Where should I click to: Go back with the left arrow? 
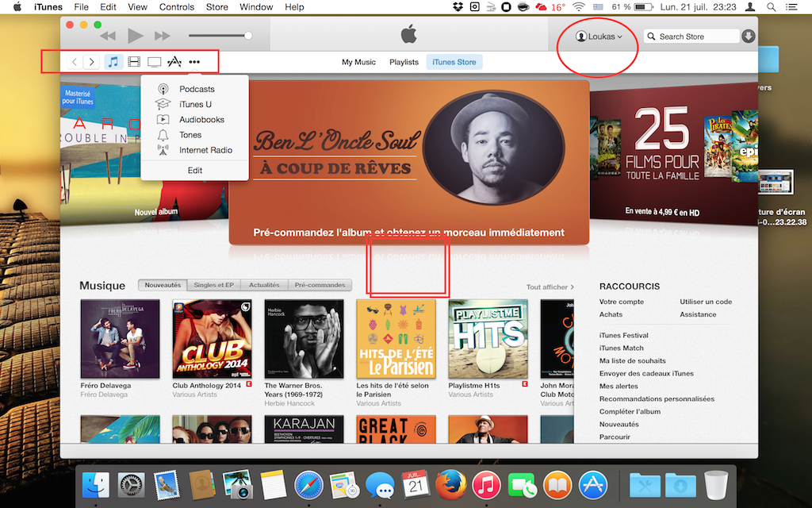[x=75, y=62]
